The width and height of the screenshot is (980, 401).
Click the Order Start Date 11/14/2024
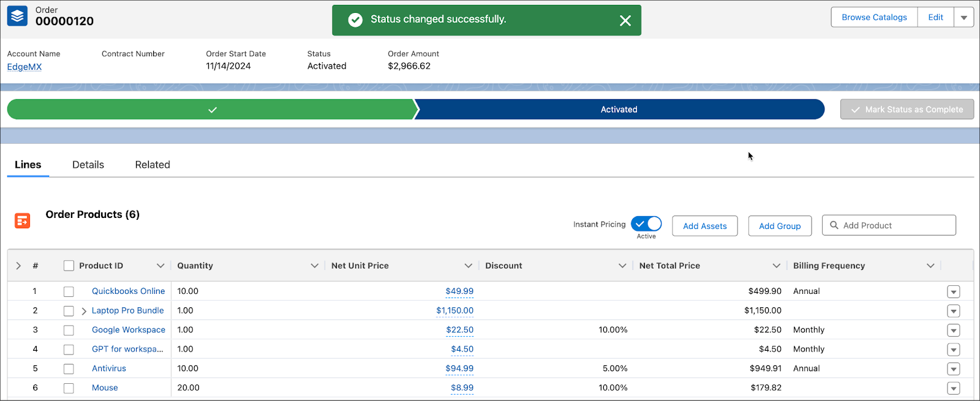[228, 66]
